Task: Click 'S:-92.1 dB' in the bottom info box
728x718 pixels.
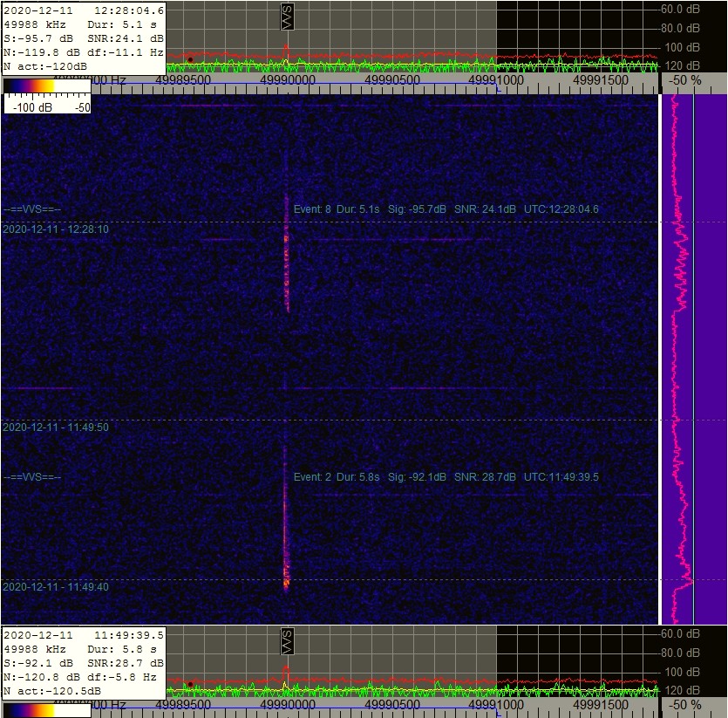Action: 38,663
